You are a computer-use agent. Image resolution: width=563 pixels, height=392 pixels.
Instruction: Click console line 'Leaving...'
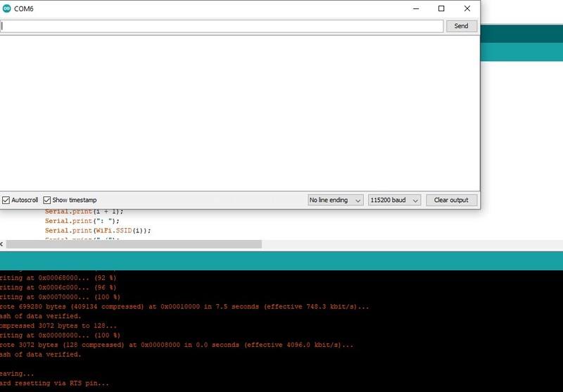tap(17, 374)
